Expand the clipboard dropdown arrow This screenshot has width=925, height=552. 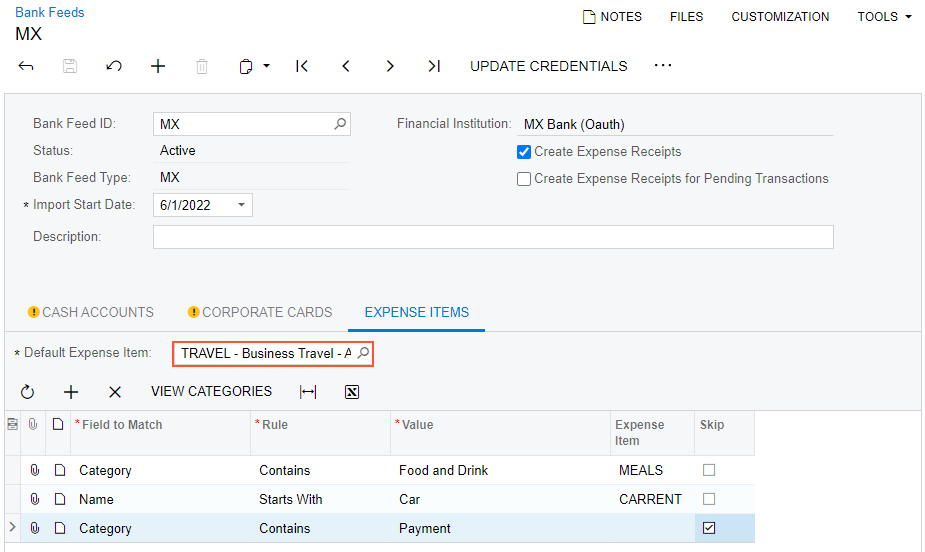(267, 66)
